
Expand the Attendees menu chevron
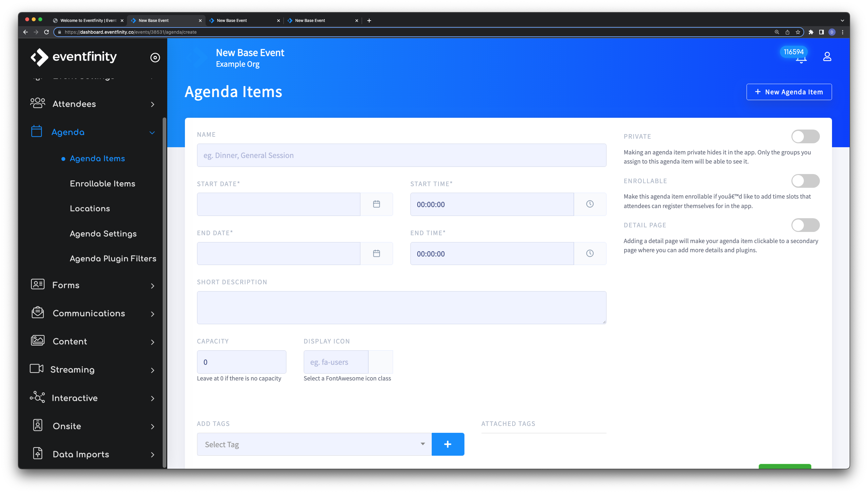point(153,104)
